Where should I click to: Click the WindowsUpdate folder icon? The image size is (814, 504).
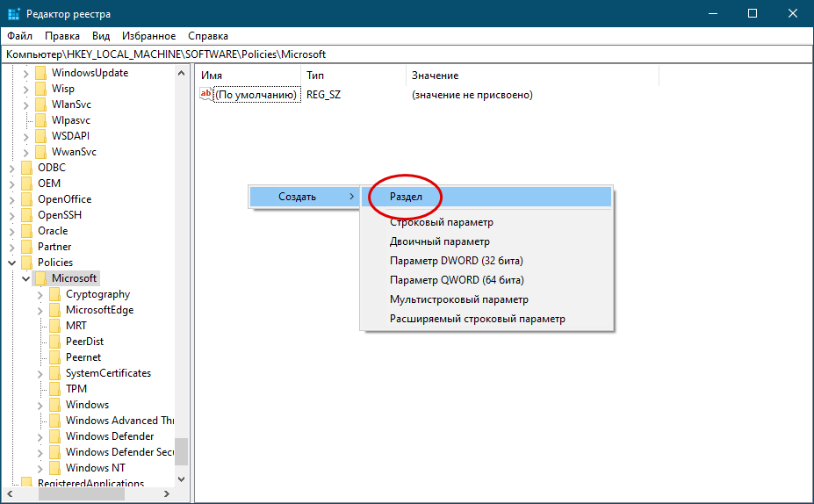point(40,73)
